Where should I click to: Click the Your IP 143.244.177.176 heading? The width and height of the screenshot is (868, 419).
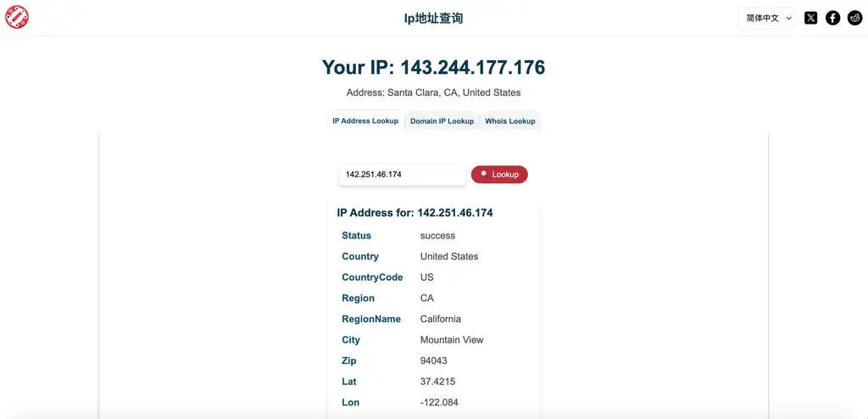[433, 68]
